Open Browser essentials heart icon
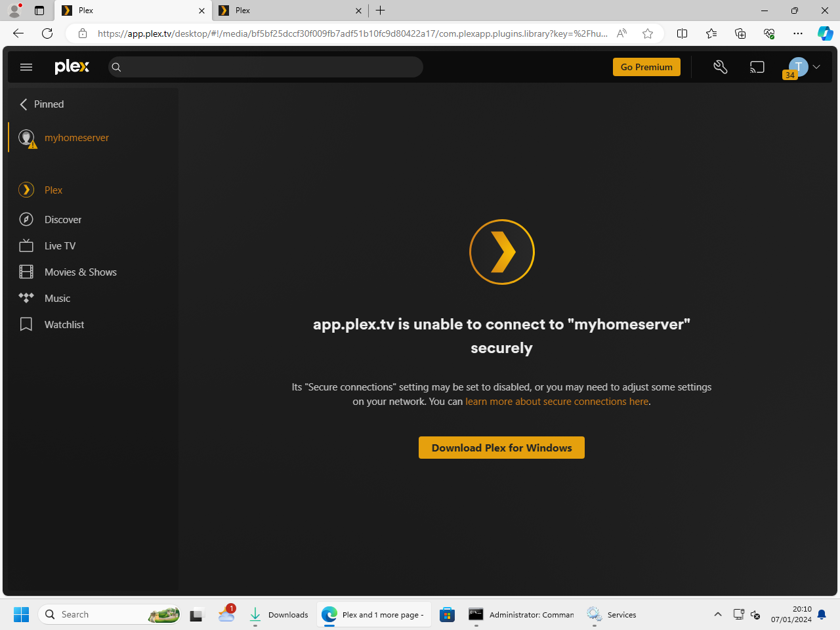 click(769, 33)
